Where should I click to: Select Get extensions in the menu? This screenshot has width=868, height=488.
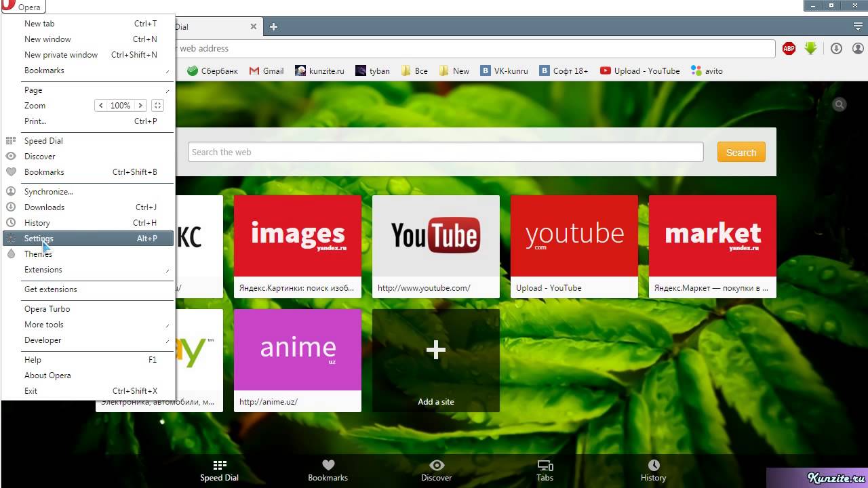[x=88, y=289]
